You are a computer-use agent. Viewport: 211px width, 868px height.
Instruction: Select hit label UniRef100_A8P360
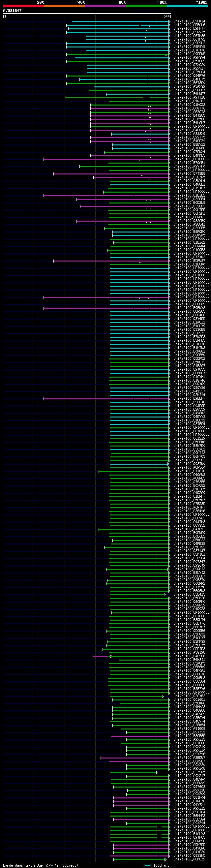click(189, 467)
